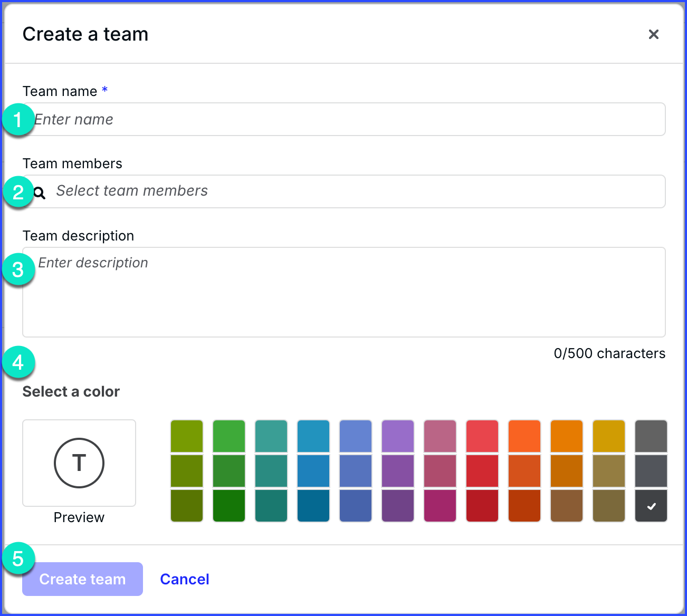Click the Cancel link
The image size is (687, 616).
coord(185,579)
